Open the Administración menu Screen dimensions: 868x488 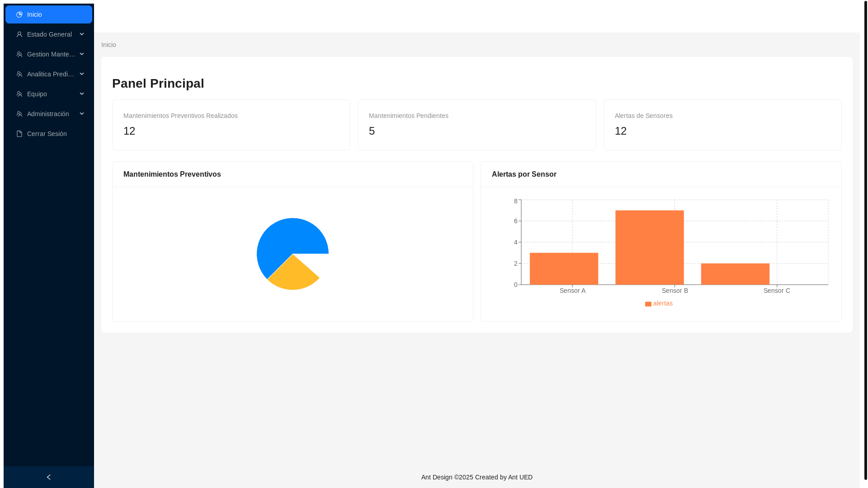tap(49, 114)
